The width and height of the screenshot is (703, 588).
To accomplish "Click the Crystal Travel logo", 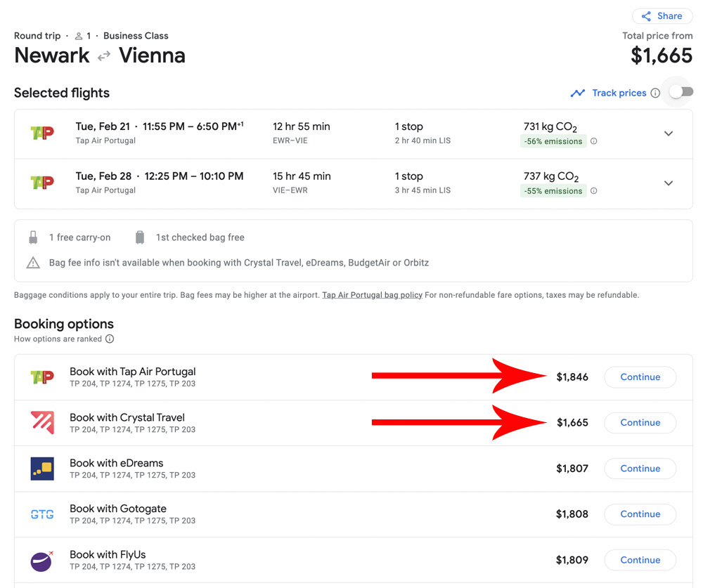I will click(x=42, y=423).
